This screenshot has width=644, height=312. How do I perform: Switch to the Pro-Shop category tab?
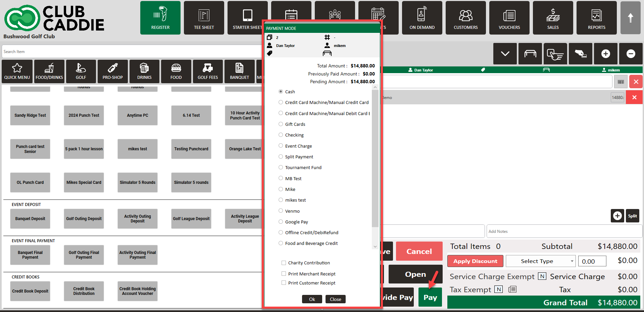pyautogui.click(x=112, y=71)
